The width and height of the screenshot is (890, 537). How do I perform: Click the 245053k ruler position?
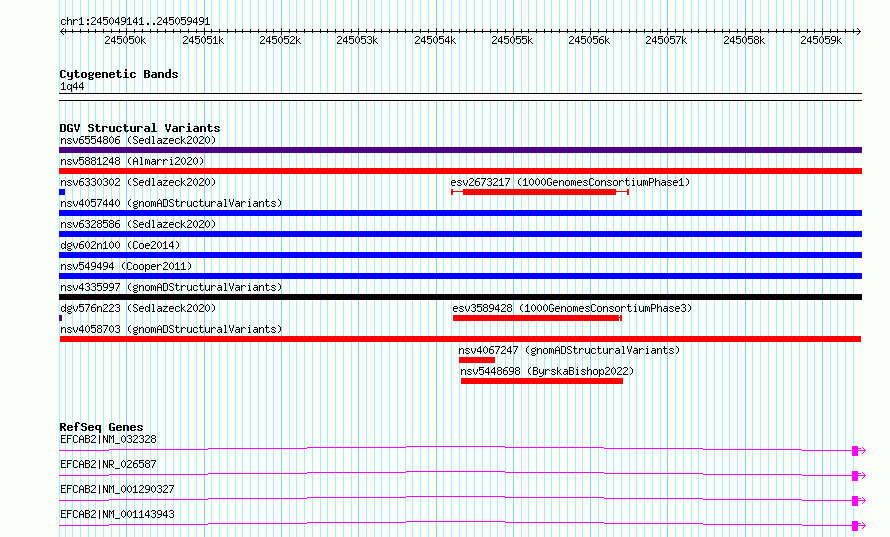tap(358, 40)
